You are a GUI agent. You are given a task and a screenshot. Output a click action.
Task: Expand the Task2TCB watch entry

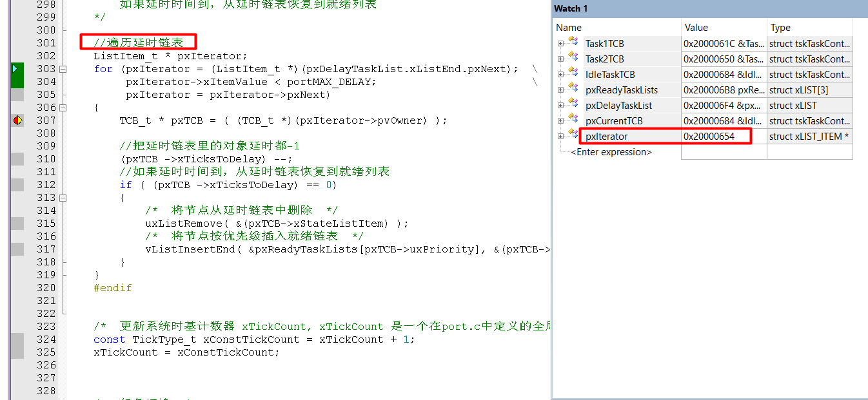pos(561,59)
